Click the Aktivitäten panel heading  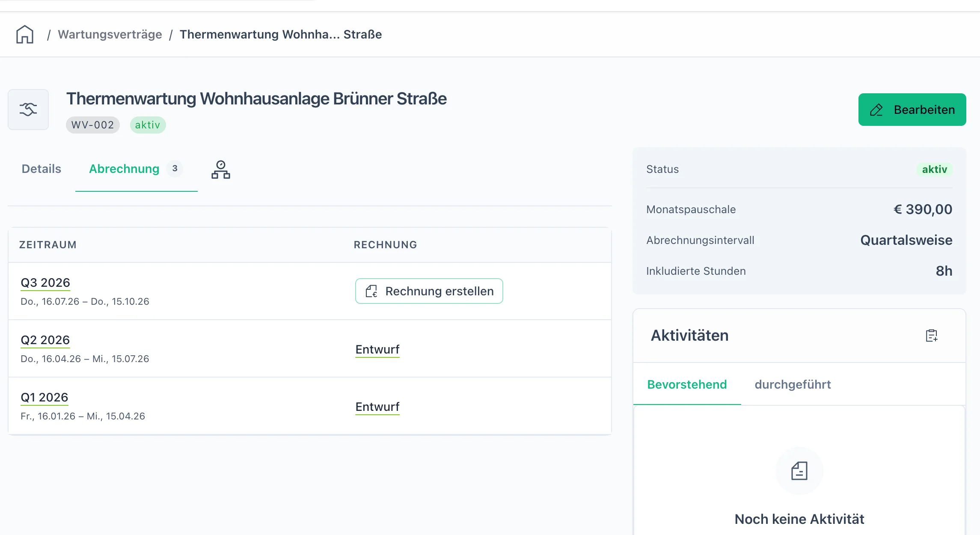point(689,336)
